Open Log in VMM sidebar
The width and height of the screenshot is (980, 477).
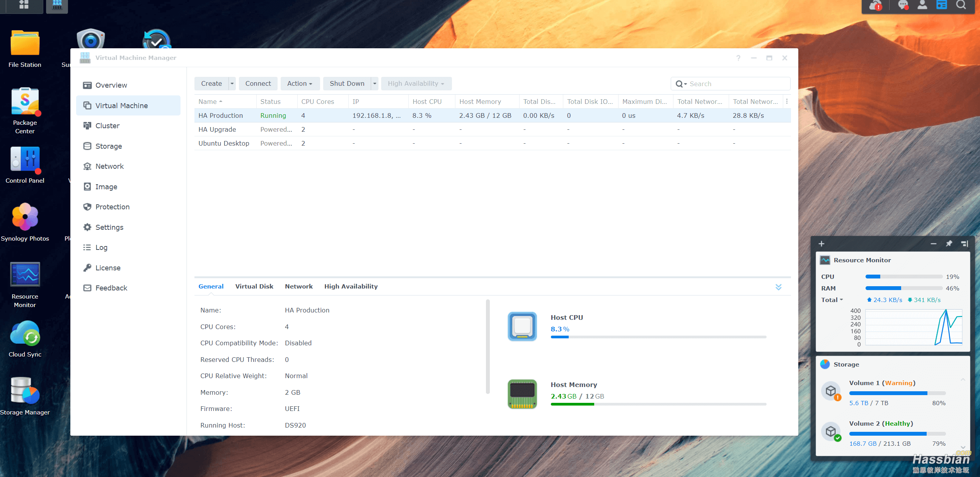pyautogui.click(x=128, y=247)
